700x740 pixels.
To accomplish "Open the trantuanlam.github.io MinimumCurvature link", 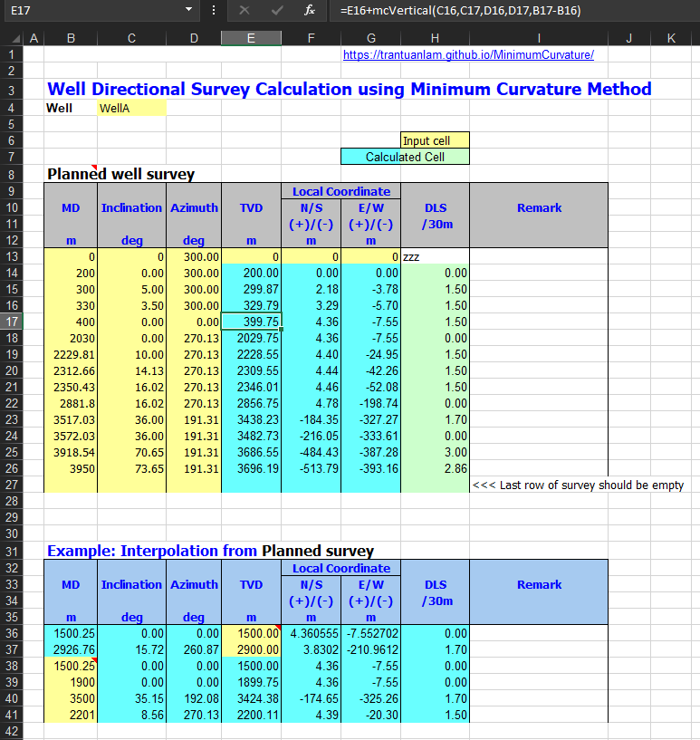I will [x=468, y=54].
